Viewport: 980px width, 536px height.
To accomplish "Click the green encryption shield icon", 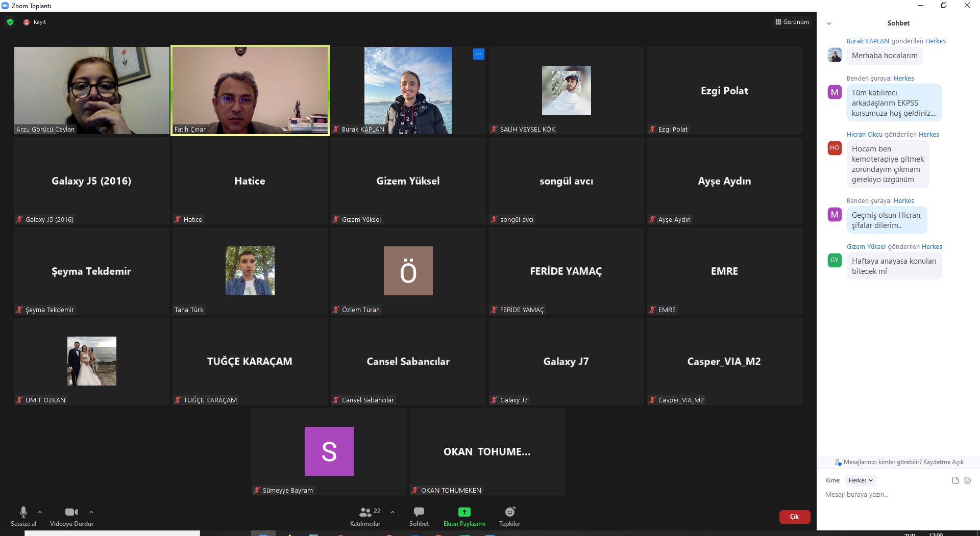I will coord(10,22).
